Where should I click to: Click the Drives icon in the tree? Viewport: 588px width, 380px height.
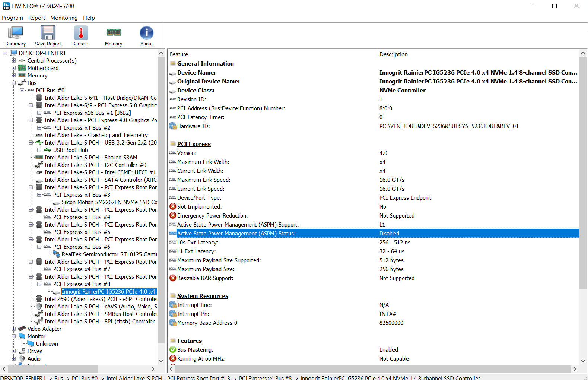click(x=22, y=351)
